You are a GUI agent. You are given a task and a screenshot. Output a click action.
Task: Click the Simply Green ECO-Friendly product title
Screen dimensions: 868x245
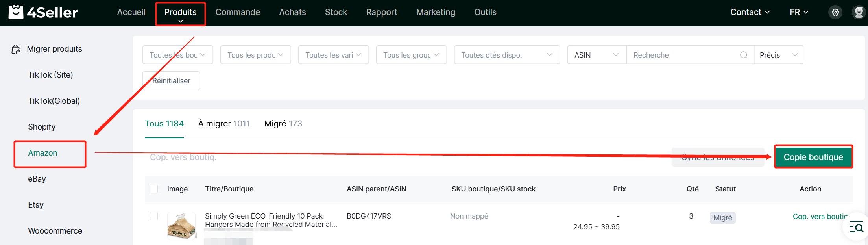tap(271, 220)
